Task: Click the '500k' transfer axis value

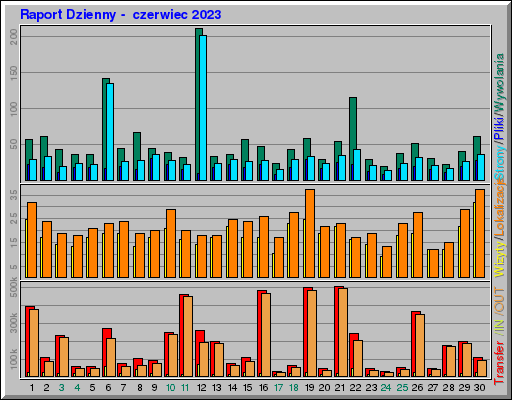Action: [x=14, y=287]
